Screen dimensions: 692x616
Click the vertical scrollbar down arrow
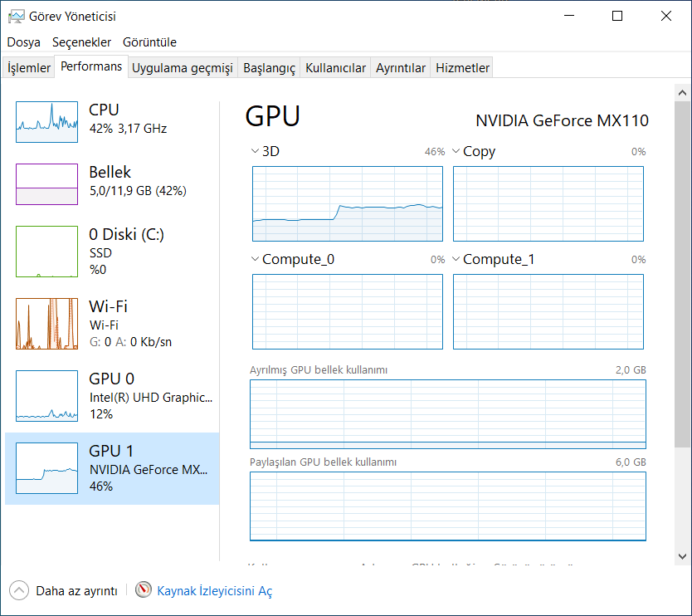point(683,555)
